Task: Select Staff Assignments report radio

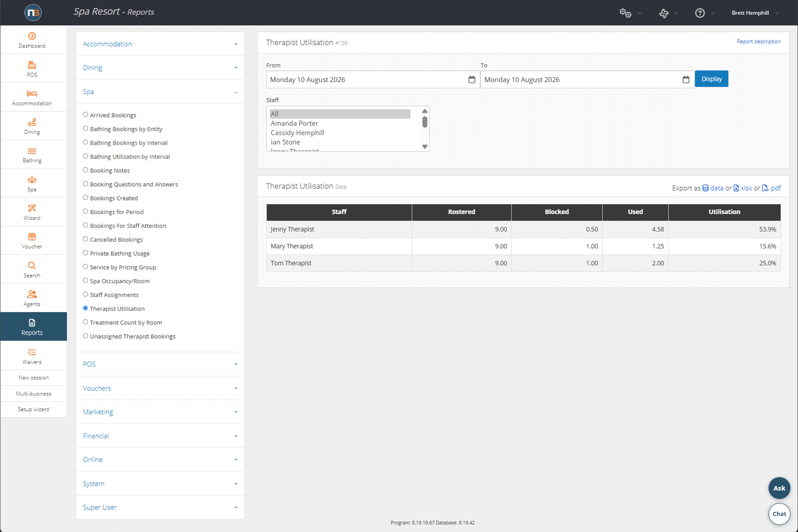Action: (x=86, y=294)
